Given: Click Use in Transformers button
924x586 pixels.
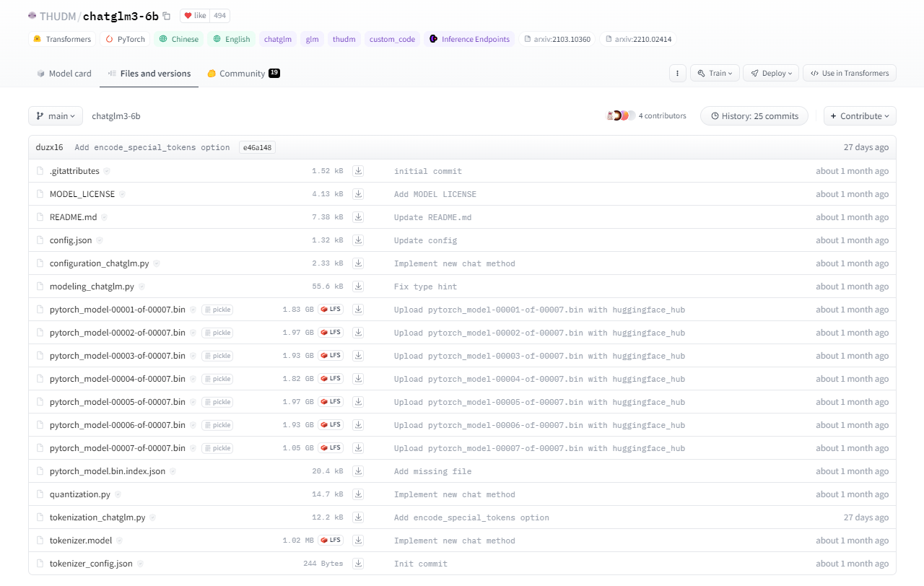Looking at the screenshot, I should pyautogui.click(x=850, y=73).
